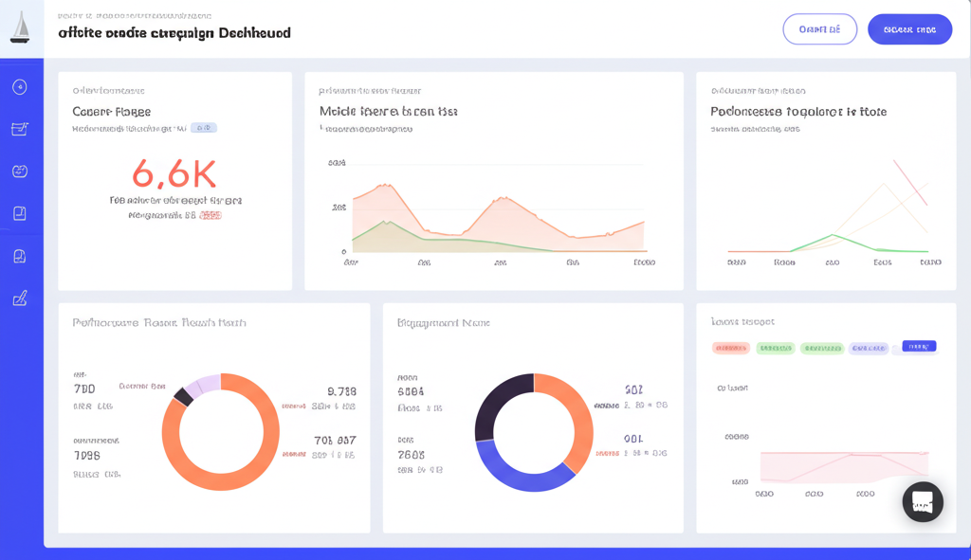
Task: Click the smiley-face audience icon in the sidebar
Action: point(21,172)
